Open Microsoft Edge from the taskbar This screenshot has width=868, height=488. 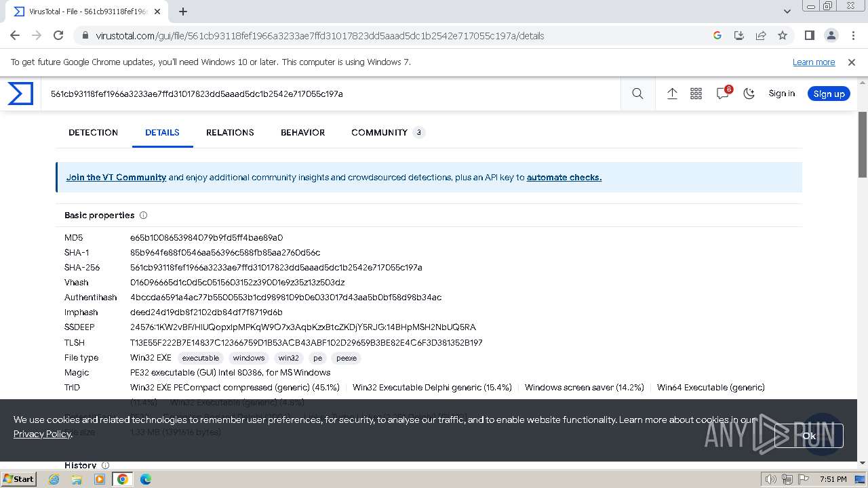[146, 479]
